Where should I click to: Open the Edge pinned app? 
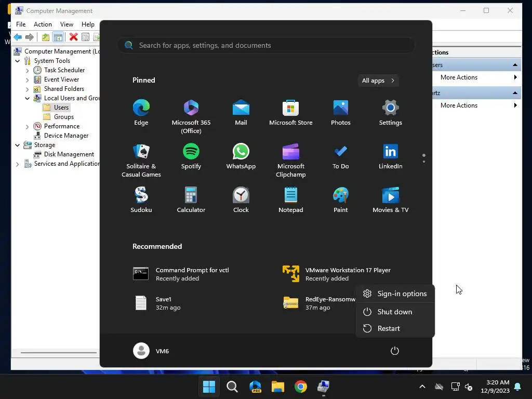click(x=141, y=113)
